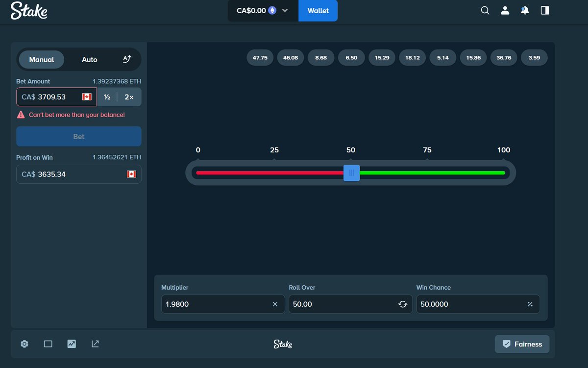
Task: Click the Ethereum coin icon in balance
Action: (x=272, y=10)
